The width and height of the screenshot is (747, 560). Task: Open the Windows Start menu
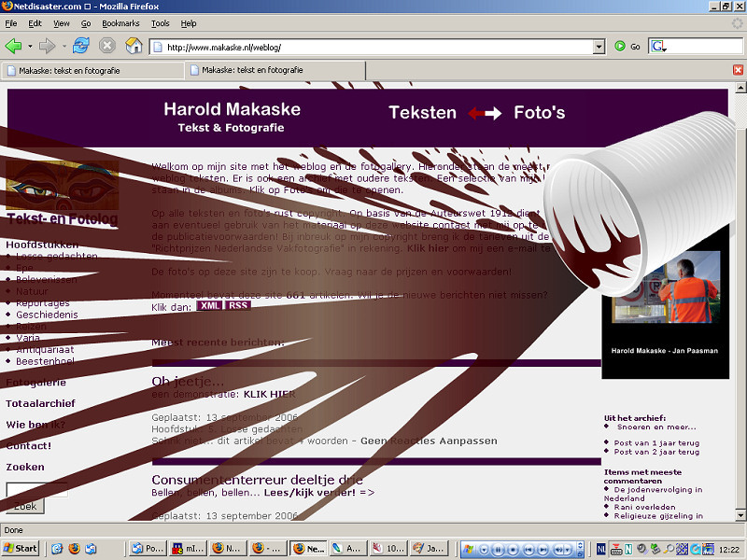click(x=21, y=548)
